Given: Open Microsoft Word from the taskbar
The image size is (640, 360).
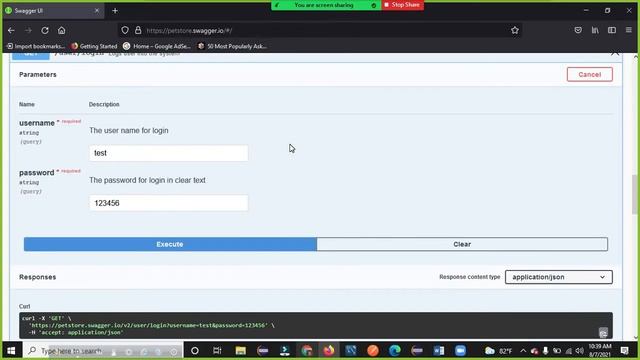Looking at the screenshot, I should [439, 351].
